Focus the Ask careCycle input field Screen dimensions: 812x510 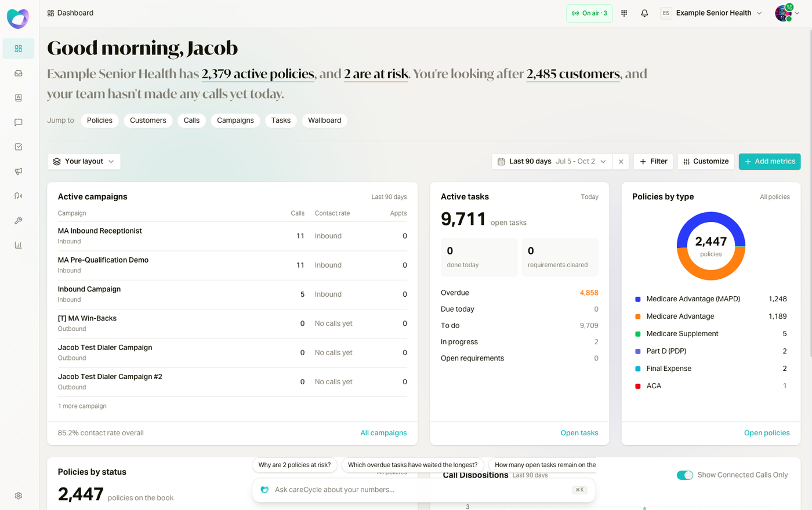[x=424, y=490]
